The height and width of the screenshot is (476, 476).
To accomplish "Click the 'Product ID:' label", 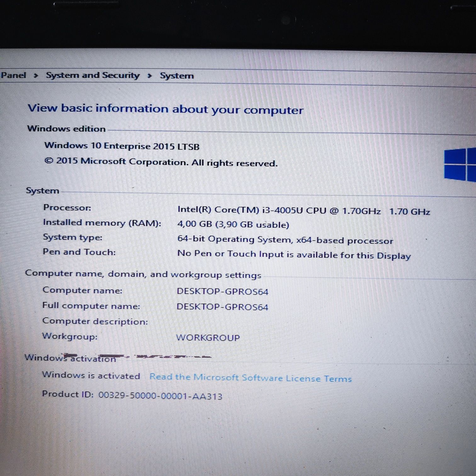I will pos(68,394).
